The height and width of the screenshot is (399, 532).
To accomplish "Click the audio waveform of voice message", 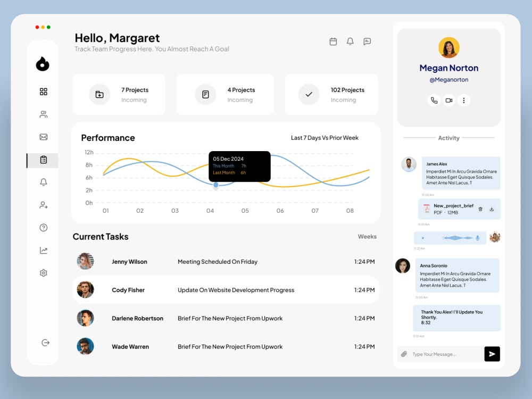I will point(458,238).
